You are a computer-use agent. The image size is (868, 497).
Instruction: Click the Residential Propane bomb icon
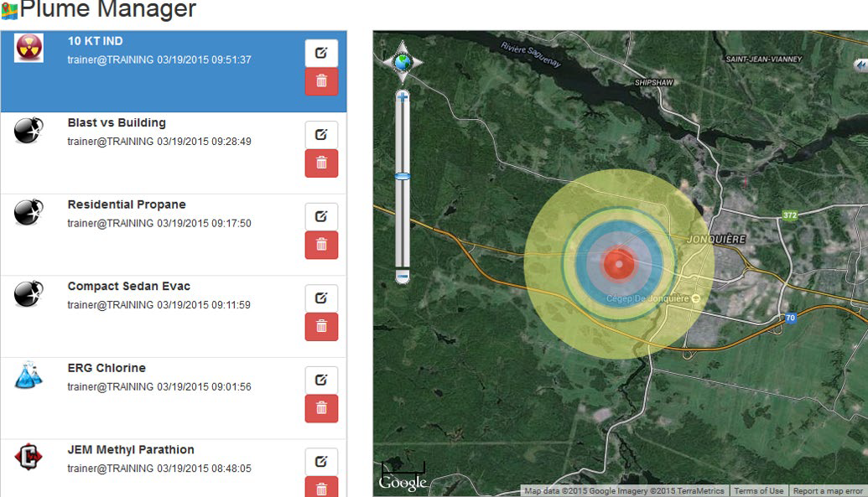click(x=29, y=212)
